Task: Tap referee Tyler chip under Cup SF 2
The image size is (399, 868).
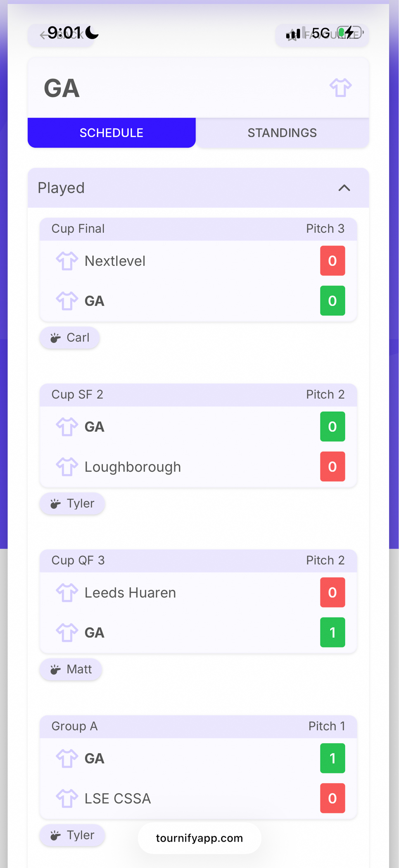Action: [72, 503]
